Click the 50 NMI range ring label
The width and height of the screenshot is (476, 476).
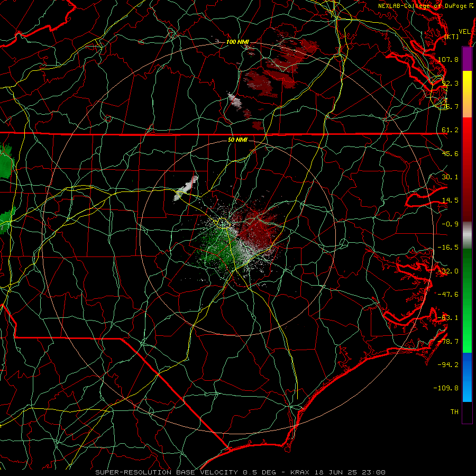[x=237, y=140]
